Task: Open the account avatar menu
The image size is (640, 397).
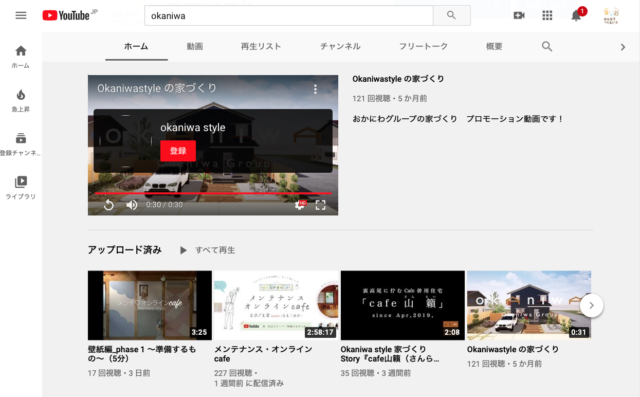Action: click(611, 16)
